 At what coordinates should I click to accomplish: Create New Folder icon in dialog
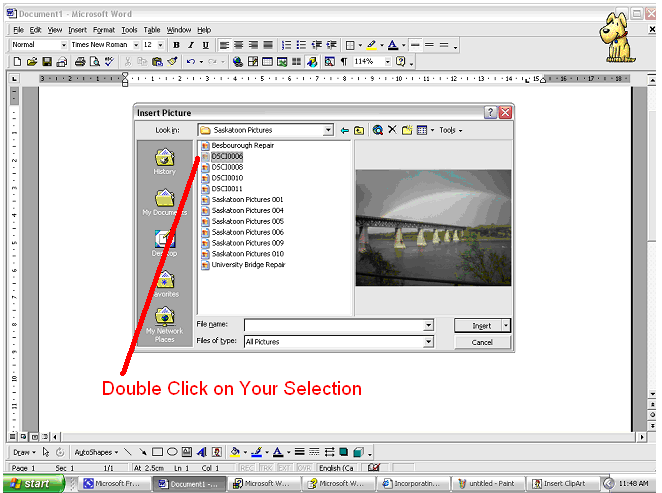(407, 130)
